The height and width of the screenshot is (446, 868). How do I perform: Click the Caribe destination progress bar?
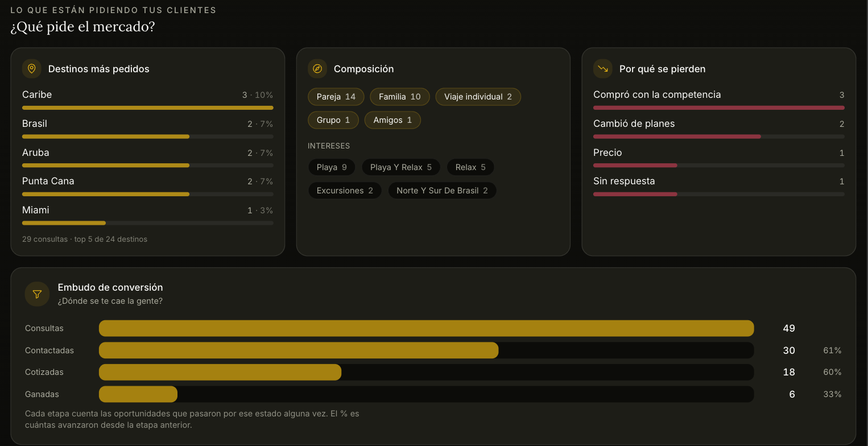click(x=148, y=108)
